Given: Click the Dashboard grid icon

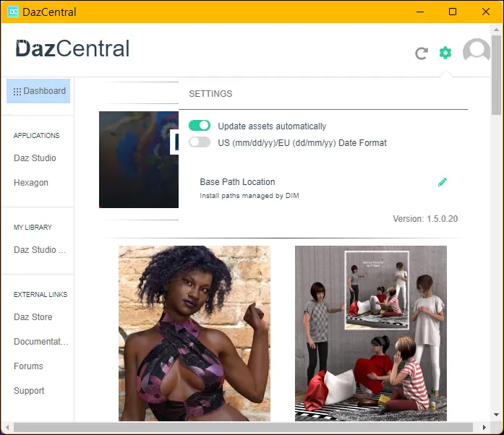Looking at the screenshot, I should (x=17, y=92).
